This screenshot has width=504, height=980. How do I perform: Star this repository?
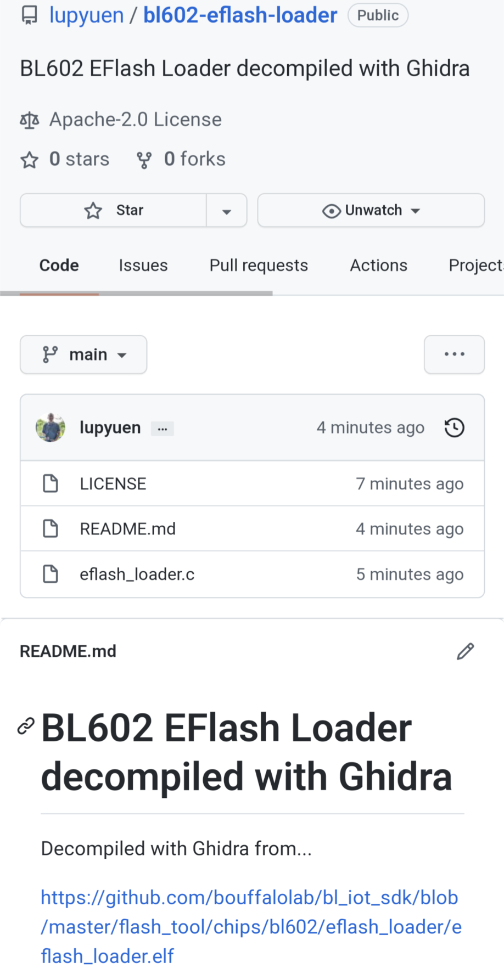click(114, 210)
